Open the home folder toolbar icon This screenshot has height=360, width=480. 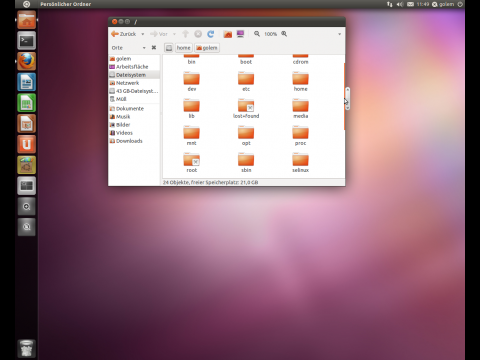[228, 34]
